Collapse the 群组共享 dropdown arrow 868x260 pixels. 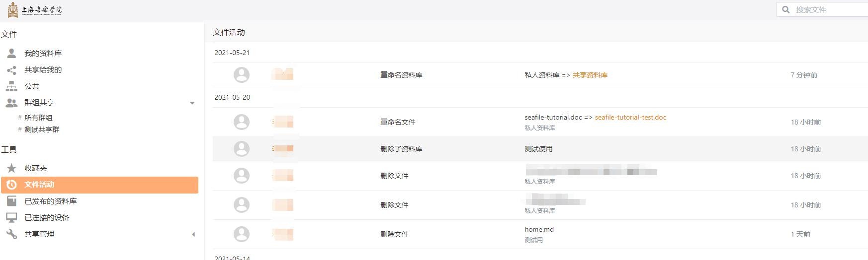(x=192, y=103)
